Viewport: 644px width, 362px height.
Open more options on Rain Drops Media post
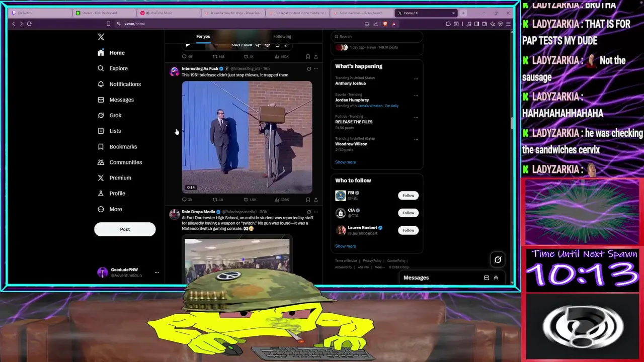click(316, 212)
